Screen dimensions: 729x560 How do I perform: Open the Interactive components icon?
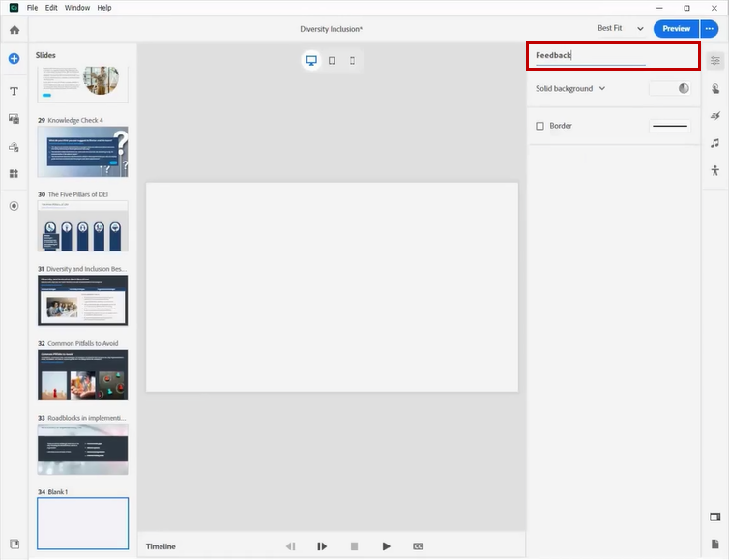pyautogui.click(x=14, y=147)
